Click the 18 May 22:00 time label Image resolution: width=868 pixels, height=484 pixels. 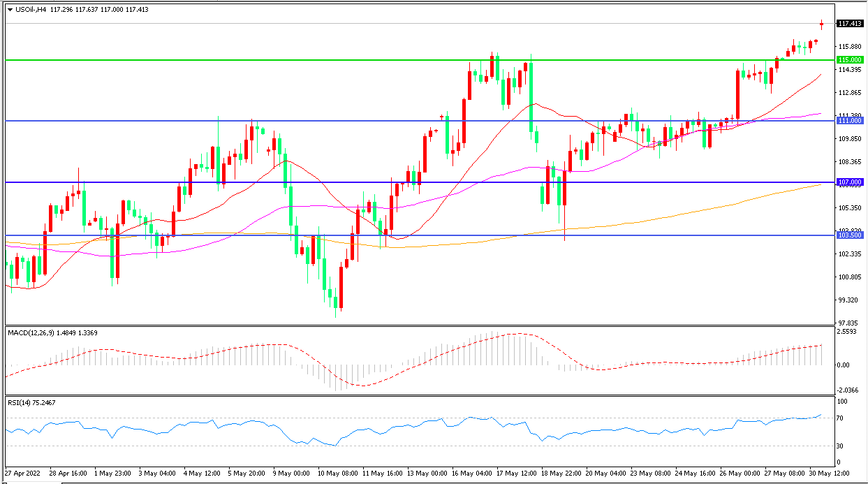564,473
